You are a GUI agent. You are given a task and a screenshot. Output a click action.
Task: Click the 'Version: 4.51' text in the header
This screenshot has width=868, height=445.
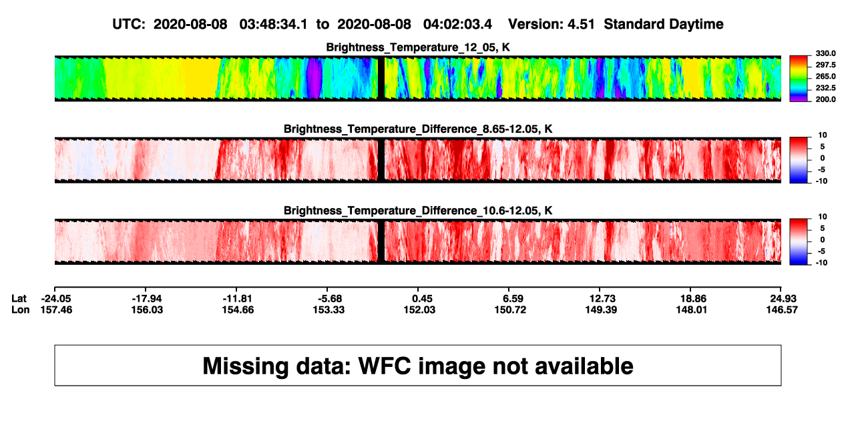(550, 24)
